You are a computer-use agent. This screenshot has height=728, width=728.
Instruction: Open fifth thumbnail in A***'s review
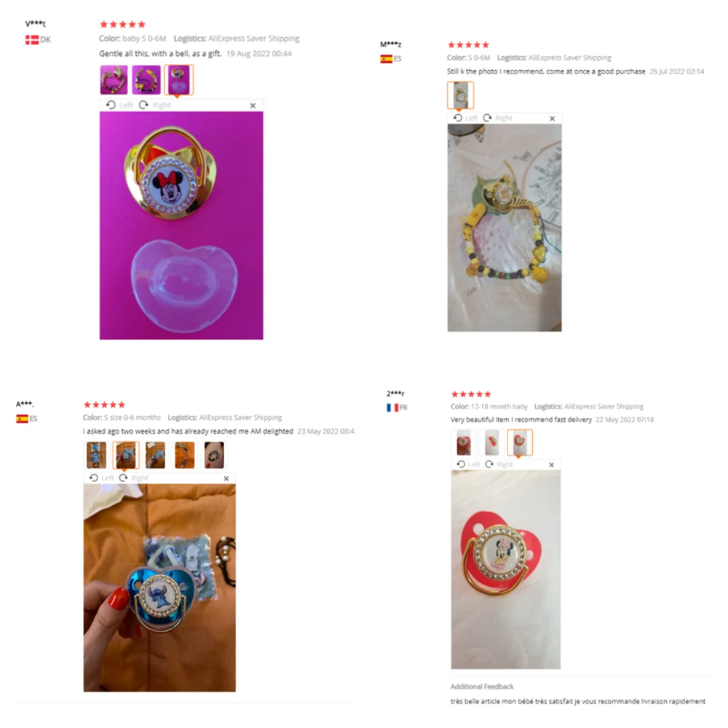214,455
